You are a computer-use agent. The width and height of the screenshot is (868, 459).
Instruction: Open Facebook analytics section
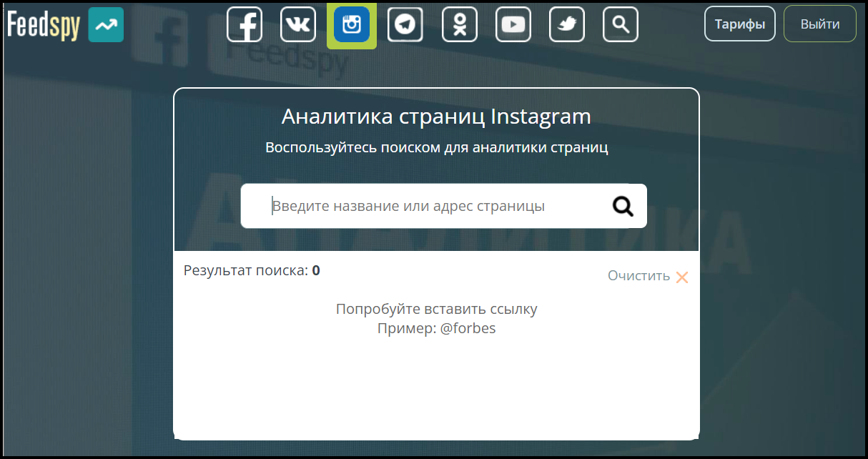(245, 25)
